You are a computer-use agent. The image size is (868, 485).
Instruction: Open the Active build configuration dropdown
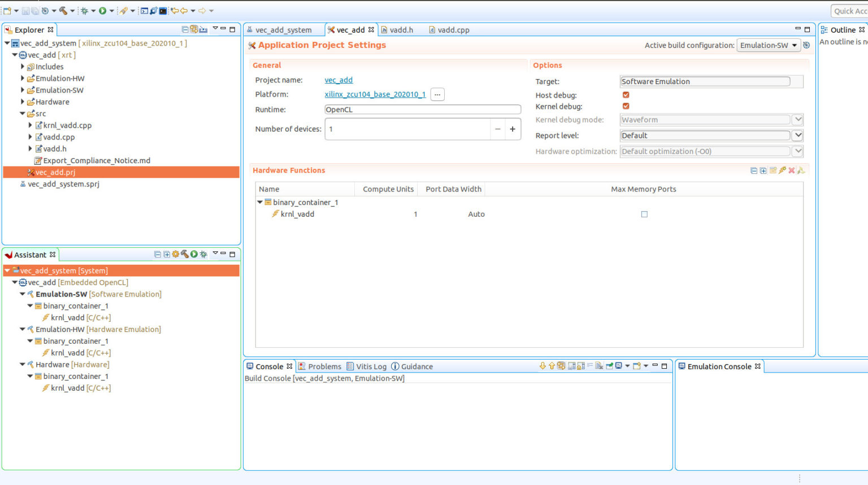[769, 45]
